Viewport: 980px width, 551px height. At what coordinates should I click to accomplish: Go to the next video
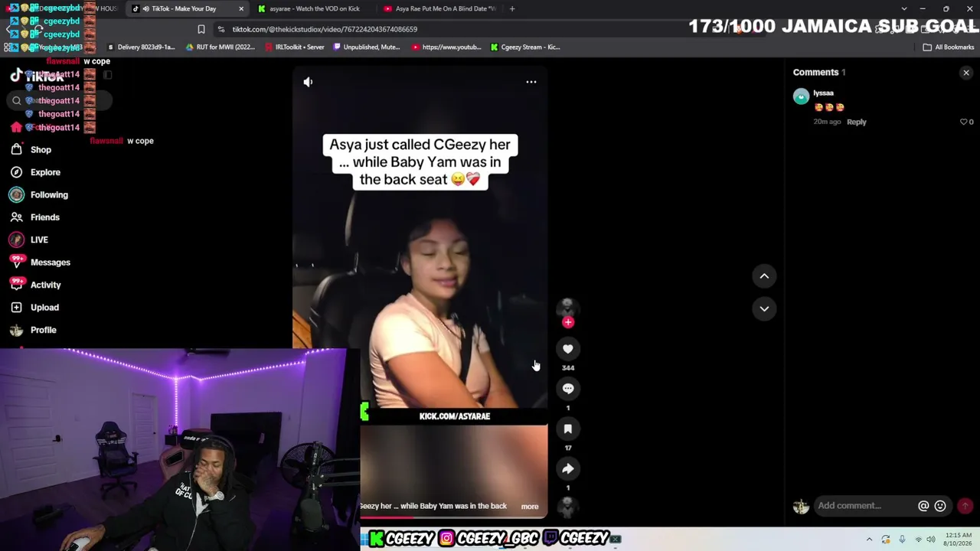(764, 308)
